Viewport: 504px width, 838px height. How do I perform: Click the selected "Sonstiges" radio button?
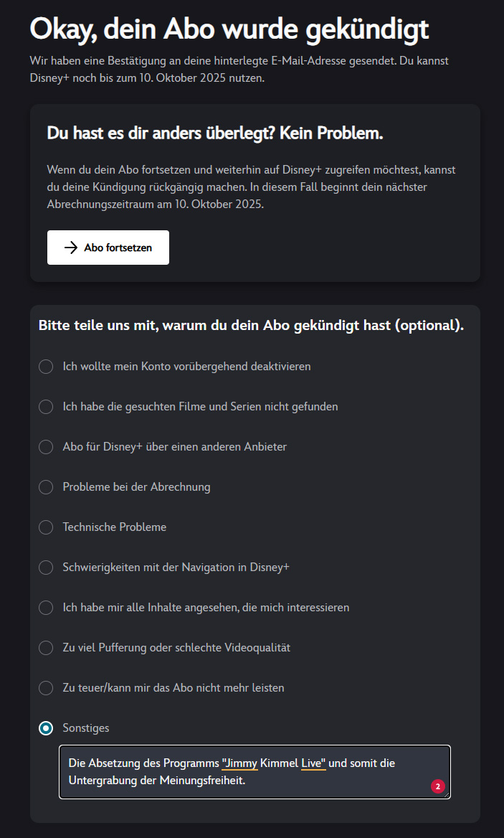[x=46, y=728]
